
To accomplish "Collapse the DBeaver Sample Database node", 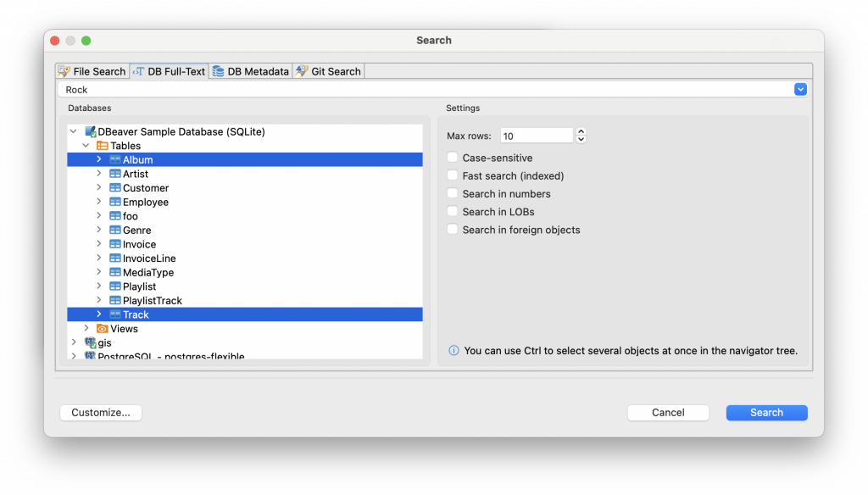I will (74, 131).
